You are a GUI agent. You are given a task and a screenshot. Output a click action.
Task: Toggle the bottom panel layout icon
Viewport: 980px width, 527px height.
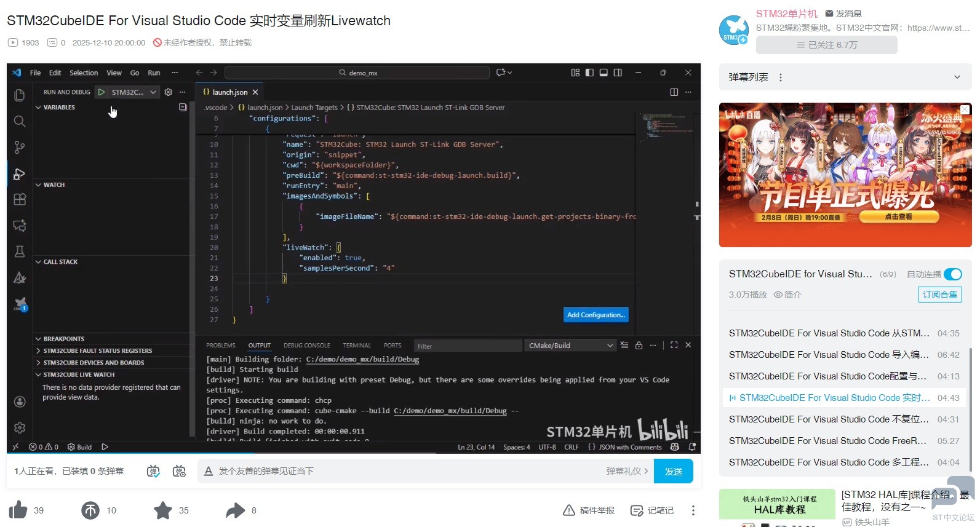604,73
